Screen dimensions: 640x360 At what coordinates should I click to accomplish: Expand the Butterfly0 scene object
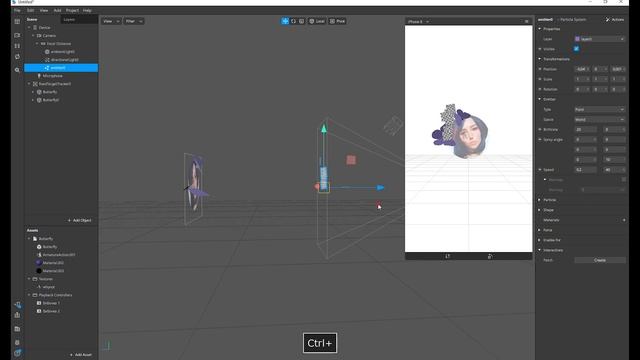(x=33, y=100)
